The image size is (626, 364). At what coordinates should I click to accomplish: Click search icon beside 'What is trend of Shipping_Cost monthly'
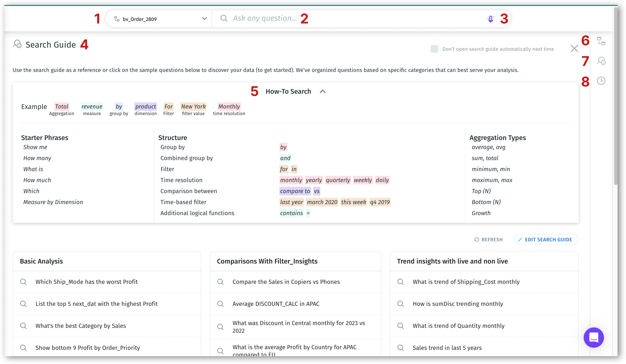[400, 282]
